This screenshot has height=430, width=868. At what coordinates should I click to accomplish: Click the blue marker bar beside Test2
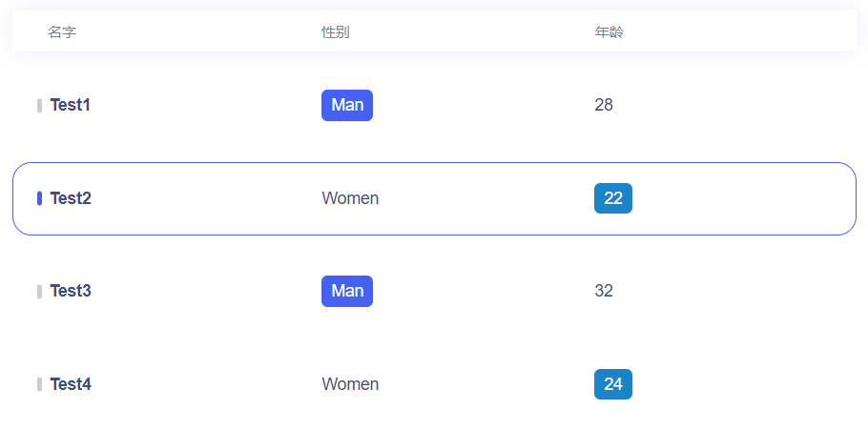point(39,198)
